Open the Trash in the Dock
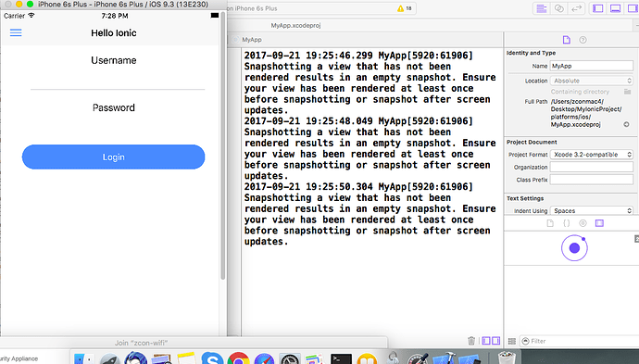The height and width of the screenshot is (364, 639). point(507,358)
